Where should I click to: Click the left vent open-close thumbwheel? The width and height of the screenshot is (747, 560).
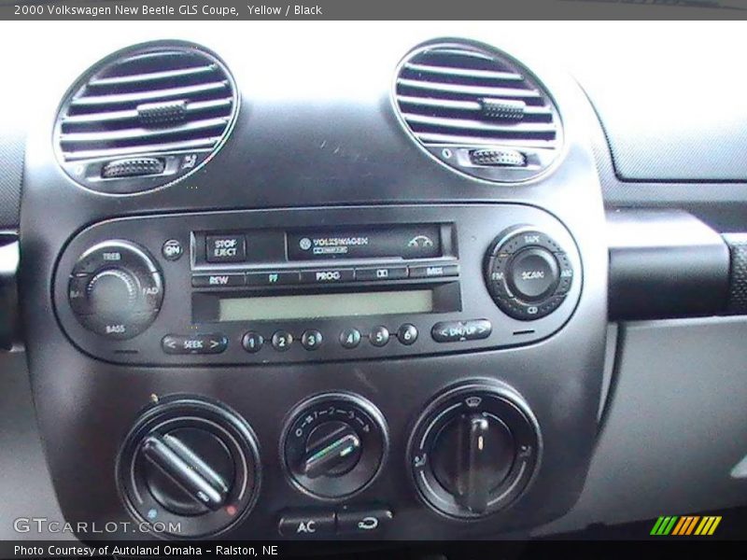(134, 168)
